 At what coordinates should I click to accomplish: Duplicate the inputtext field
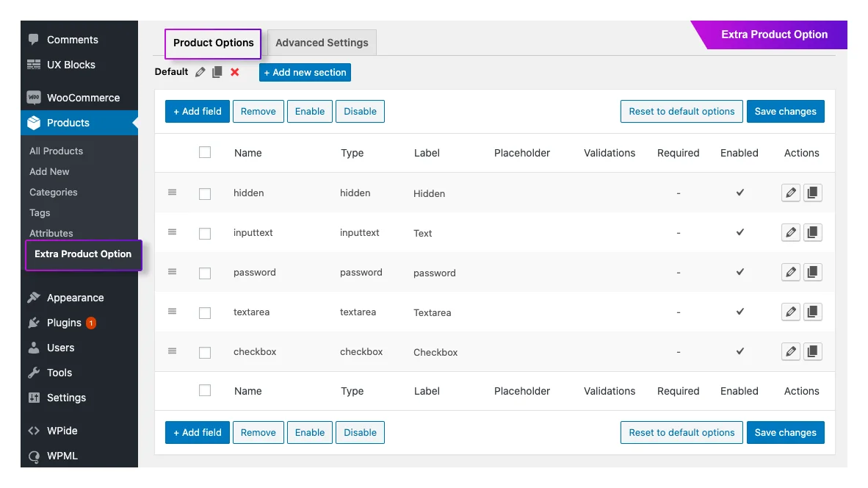813,232
